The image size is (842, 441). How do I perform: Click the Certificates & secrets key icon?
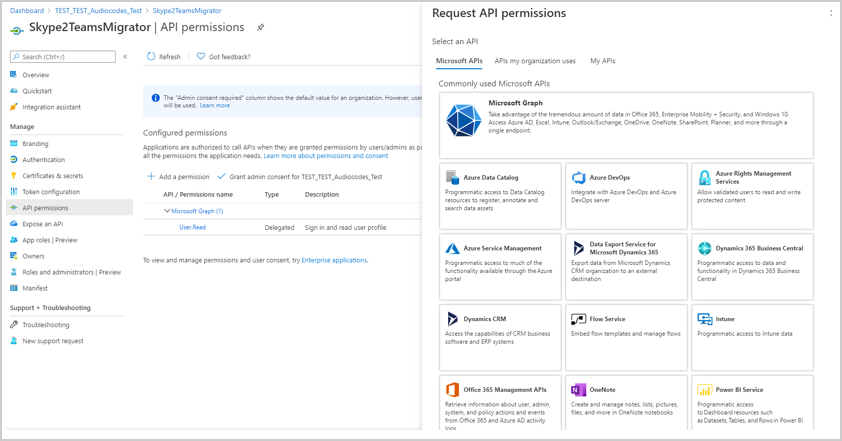pos(14,176)
